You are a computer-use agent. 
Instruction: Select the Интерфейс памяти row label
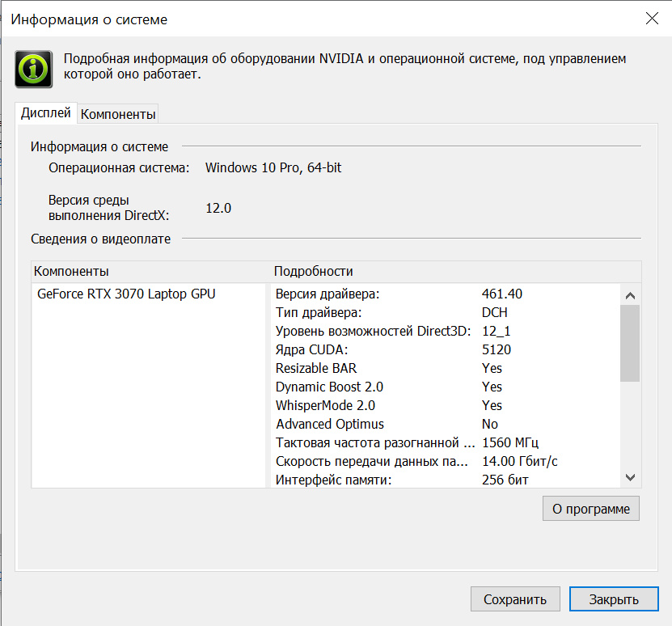click(333, 480)
